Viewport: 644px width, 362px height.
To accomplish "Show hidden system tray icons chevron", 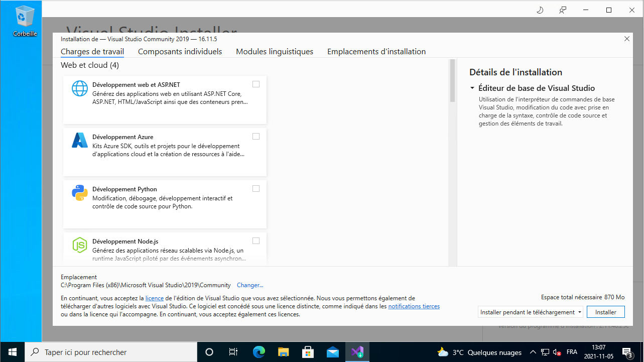I will pos(533,352).
